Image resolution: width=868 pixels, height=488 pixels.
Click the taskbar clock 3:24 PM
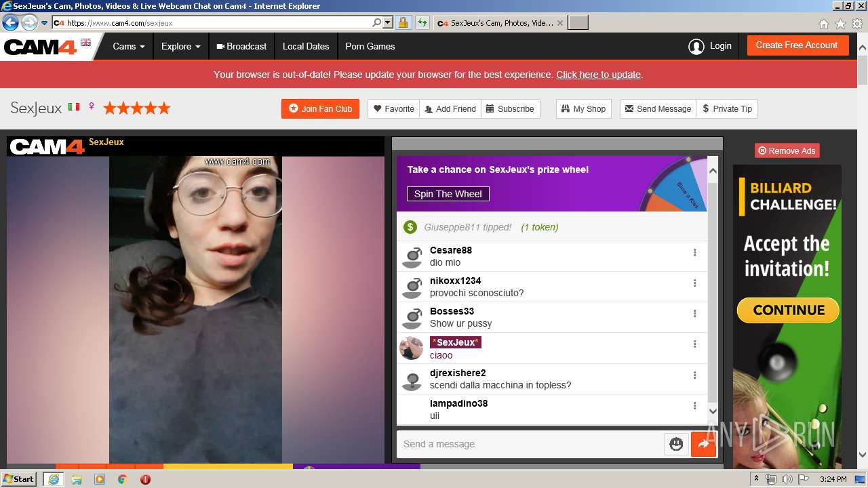point(833,479)
